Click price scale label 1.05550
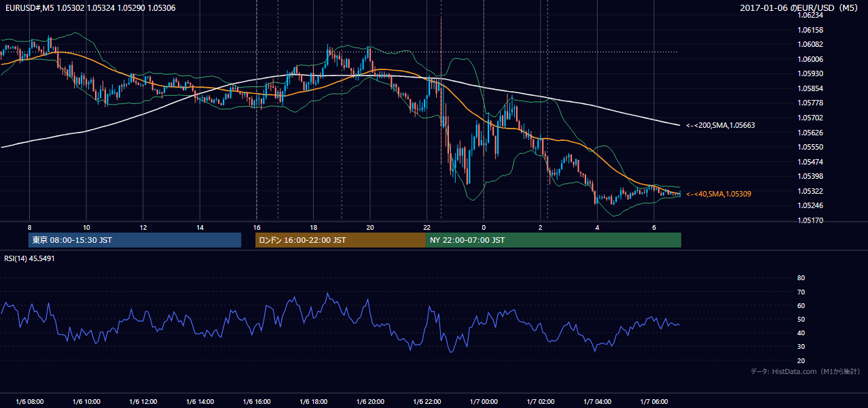The width and height of the screenshot is (868, 408). [810, 147]
